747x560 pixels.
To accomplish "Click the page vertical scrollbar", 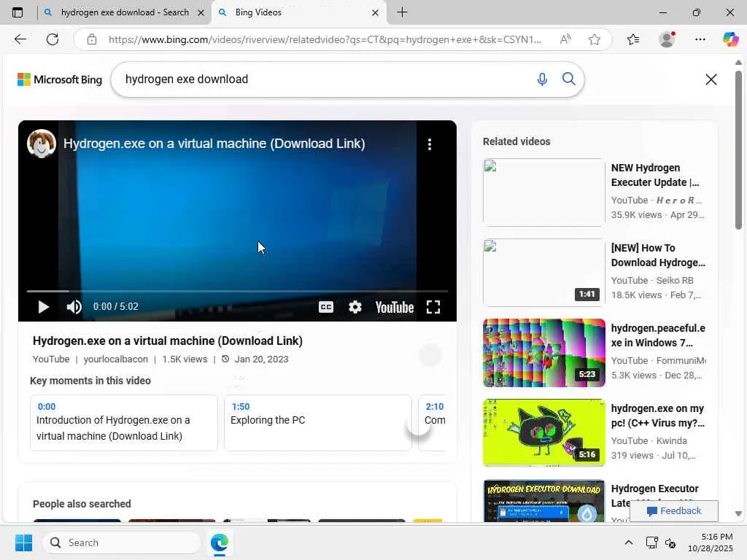I will coord(738,150).
